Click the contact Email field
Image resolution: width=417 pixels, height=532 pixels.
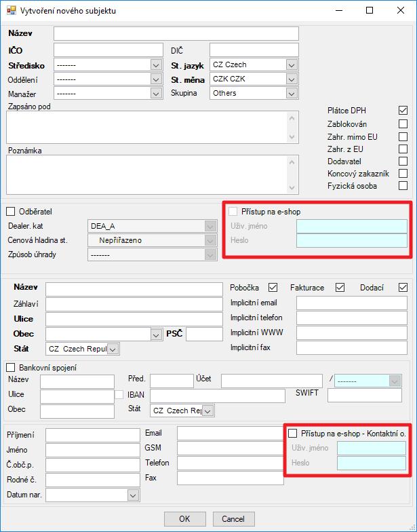tap(231, 433)
